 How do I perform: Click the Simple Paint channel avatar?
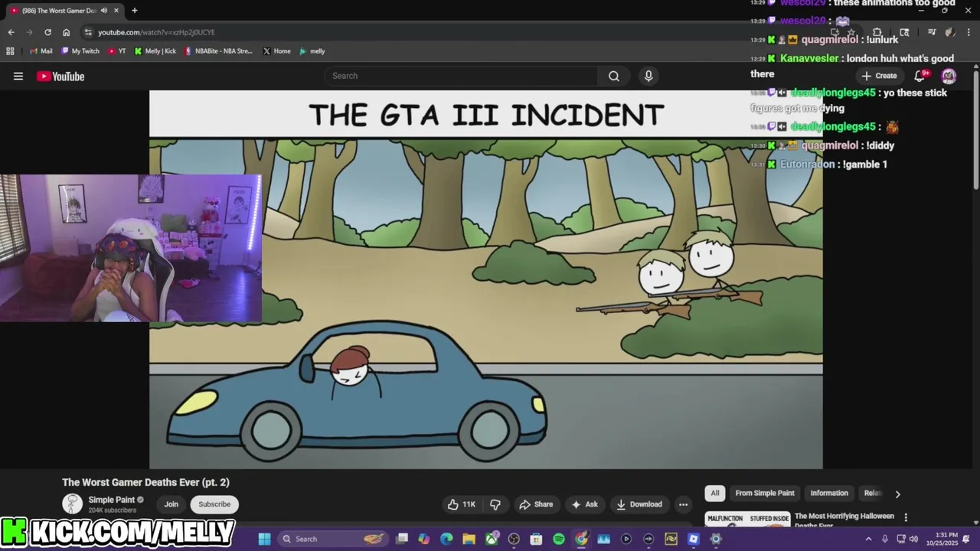pyautogui.click(x=72, y=504)
